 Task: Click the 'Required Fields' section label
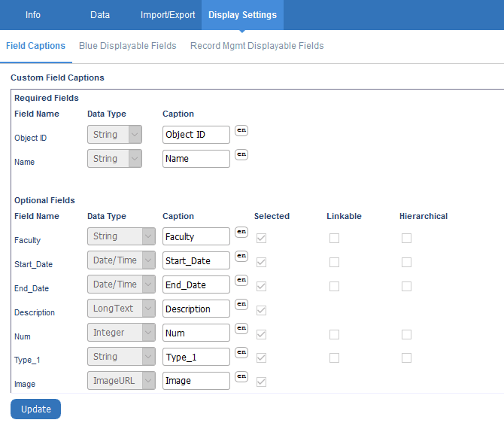coord(47,98)
